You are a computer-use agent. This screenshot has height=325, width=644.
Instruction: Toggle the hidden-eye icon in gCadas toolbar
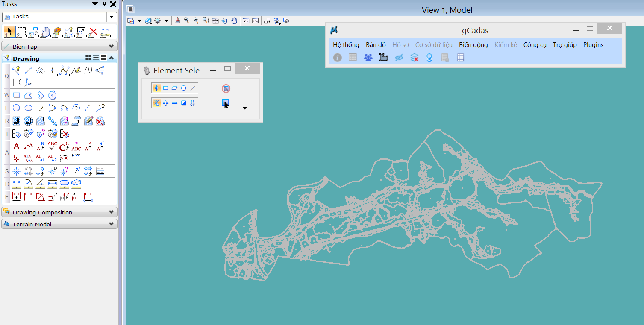(399, 58)
